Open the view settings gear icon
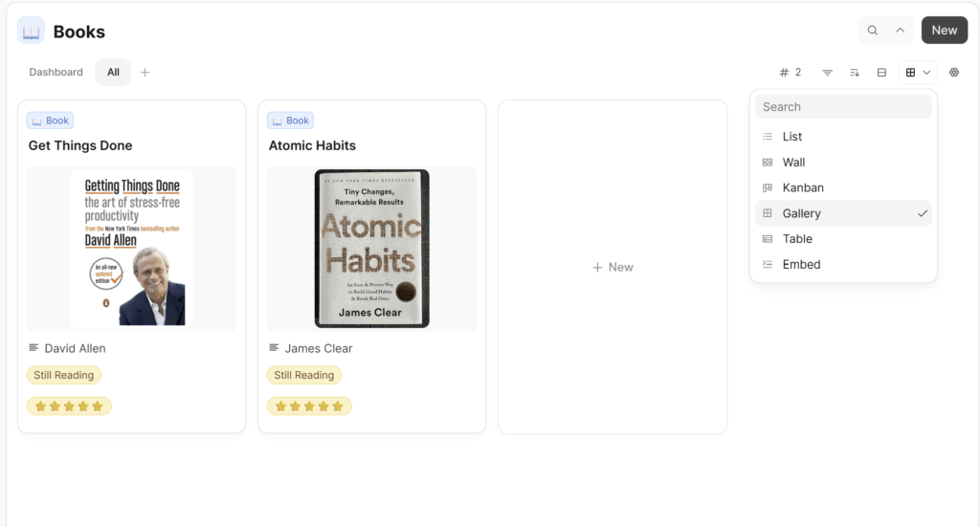The height and width of the screenshot is (527, 980). (954, 73)
